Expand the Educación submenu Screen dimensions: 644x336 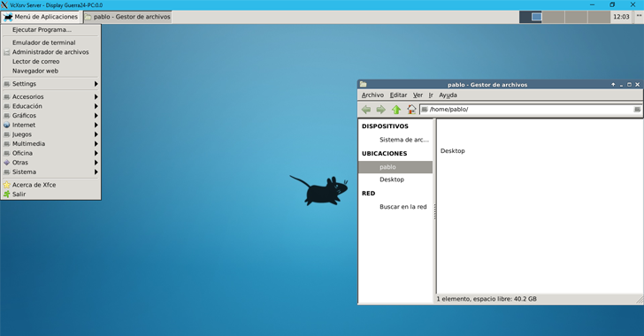click(x=50, y=106)
